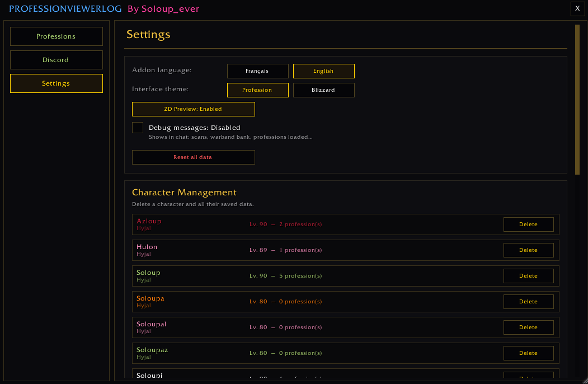The height and width of the screenshot is (384, 588).
Task: Open the Professions tab in sidebar
Action: (57, 36)
